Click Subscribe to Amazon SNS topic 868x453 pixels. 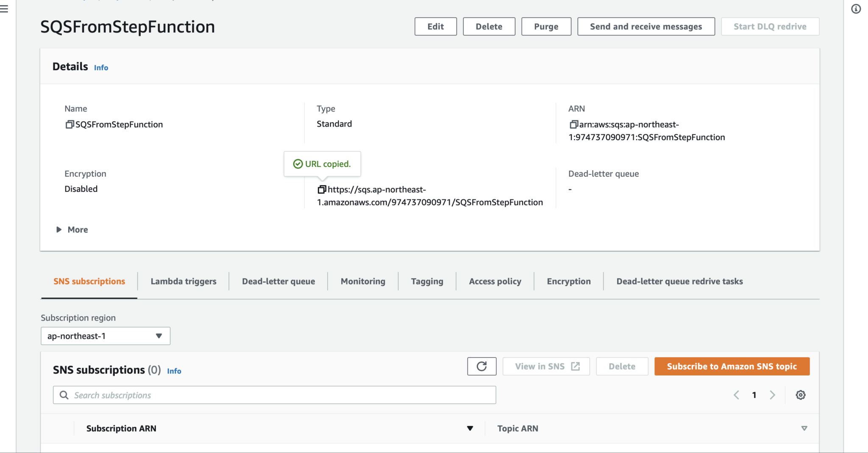pos(732,366)
